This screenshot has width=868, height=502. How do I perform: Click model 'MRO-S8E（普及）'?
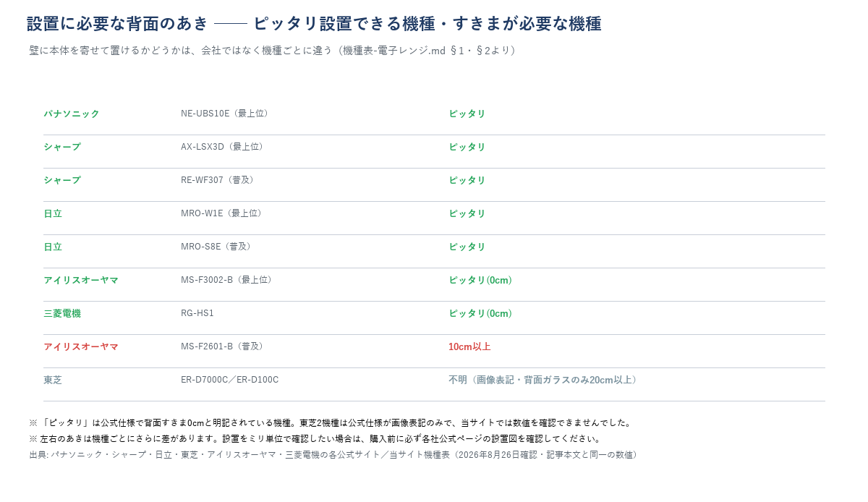click(218, 247)
